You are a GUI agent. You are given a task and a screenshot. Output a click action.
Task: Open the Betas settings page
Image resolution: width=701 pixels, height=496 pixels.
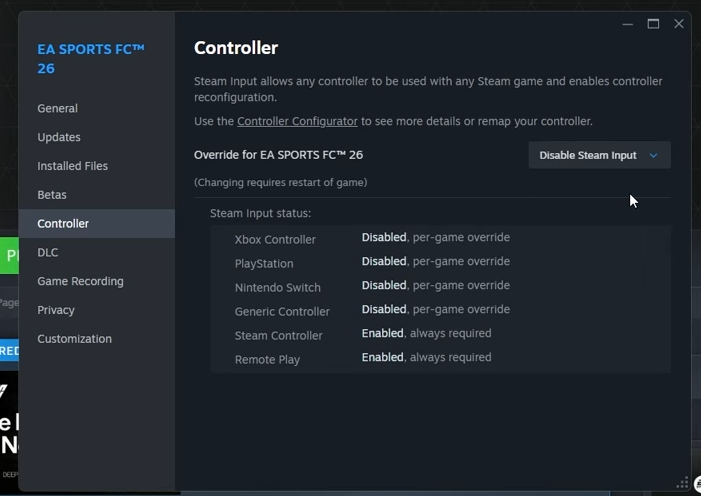pos(52,195)
